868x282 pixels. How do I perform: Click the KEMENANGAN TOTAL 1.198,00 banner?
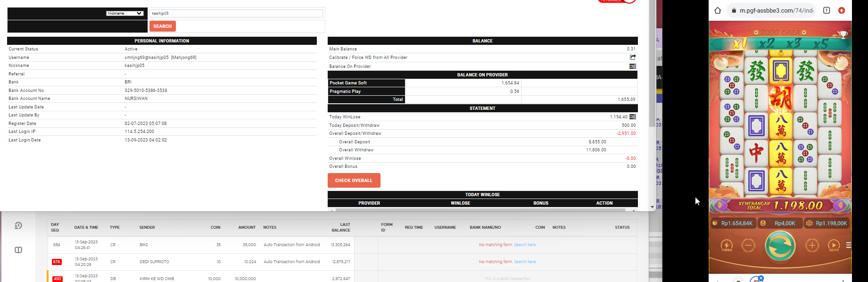(780, 206)
